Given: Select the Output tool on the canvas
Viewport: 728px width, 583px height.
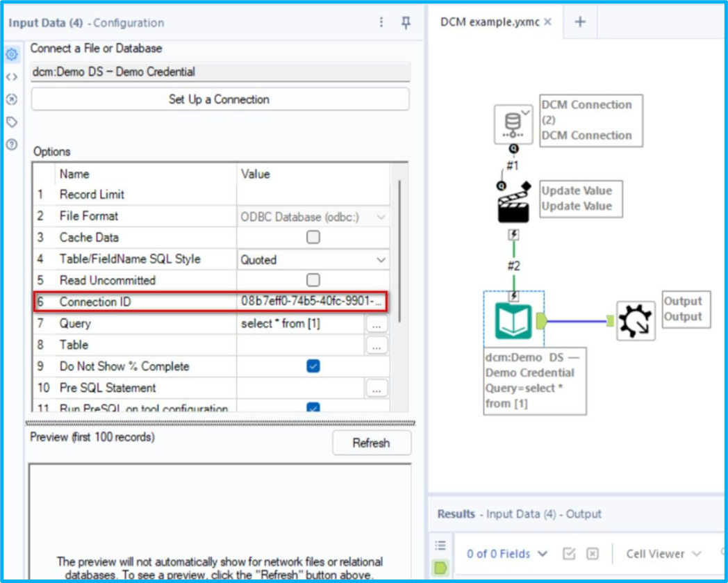Looking at the screenshot, I should point(636,319).
